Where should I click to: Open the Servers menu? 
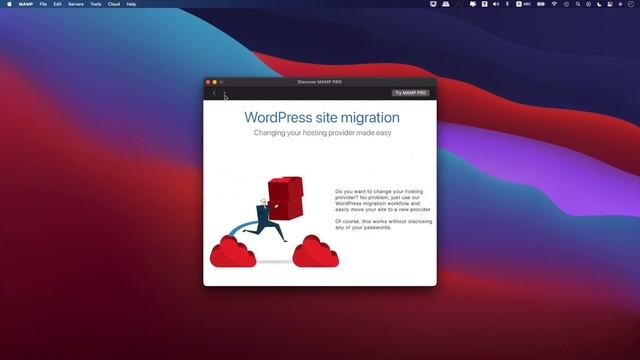[x=76, y=4]
